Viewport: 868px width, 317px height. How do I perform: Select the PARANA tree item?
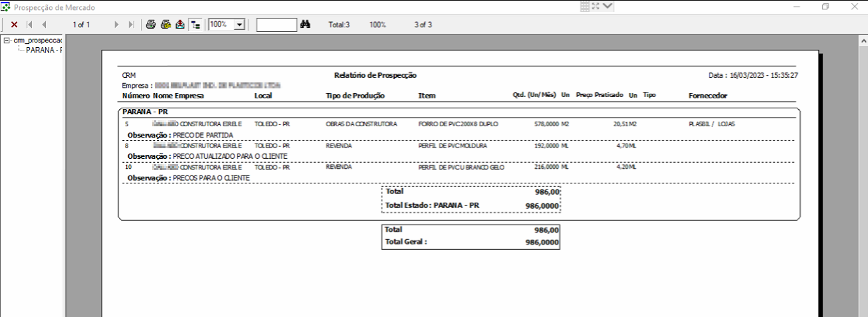(44, 50)
